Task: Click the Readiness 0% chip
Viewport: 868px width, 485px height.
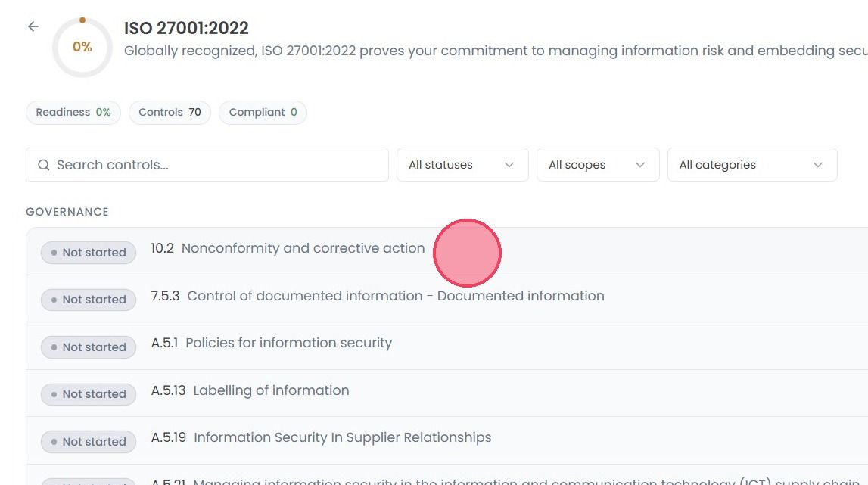Action: point(73,113)
